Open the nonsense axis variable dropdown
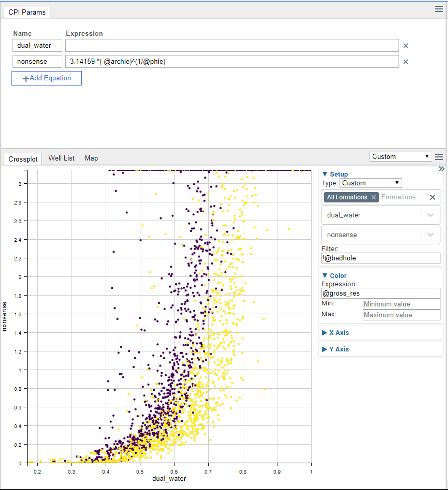 tap(430, 235)
